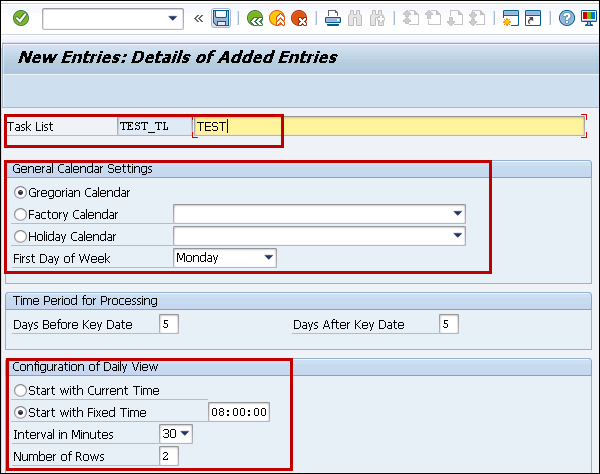The image size is (600, 474).
Task: Select the Factory Calendar radio button
Action: (20, 214)
